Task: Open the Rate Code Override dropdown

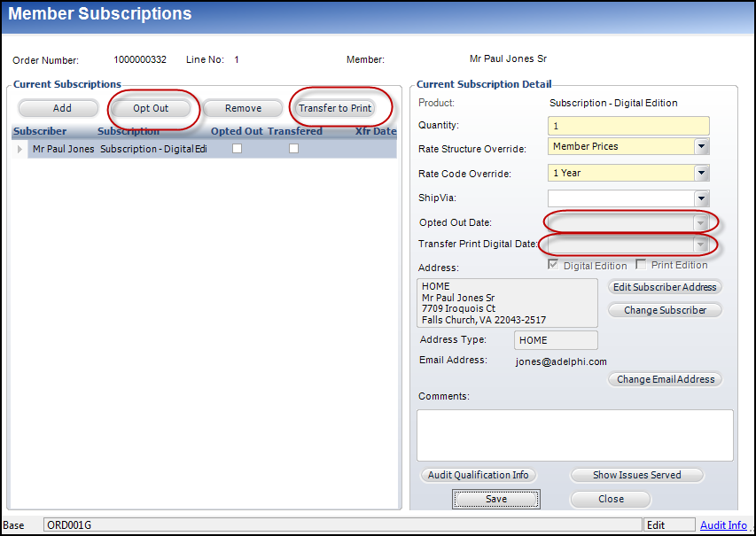Action: click(701, 173)
